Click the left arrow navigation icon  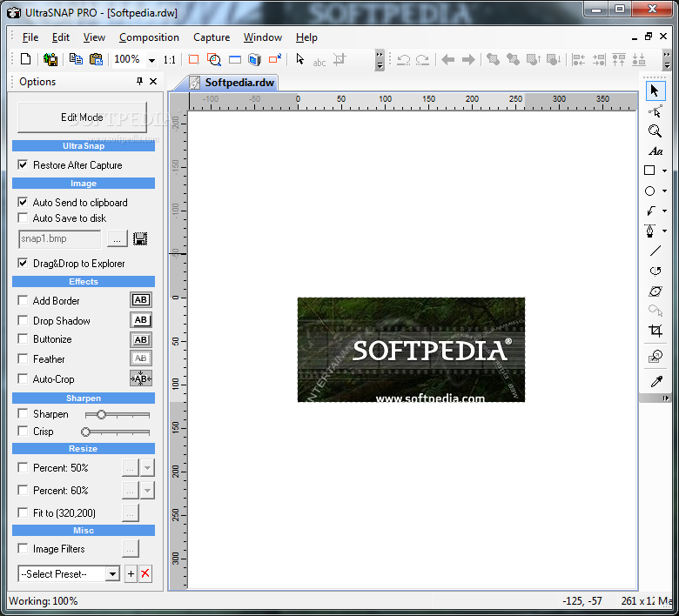447,59
